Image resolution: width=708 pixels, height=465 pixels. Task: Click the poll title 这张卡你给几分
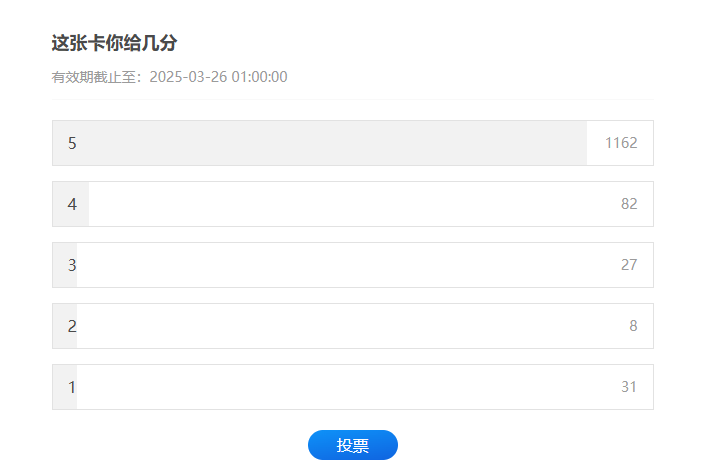(x=114, y=43)
